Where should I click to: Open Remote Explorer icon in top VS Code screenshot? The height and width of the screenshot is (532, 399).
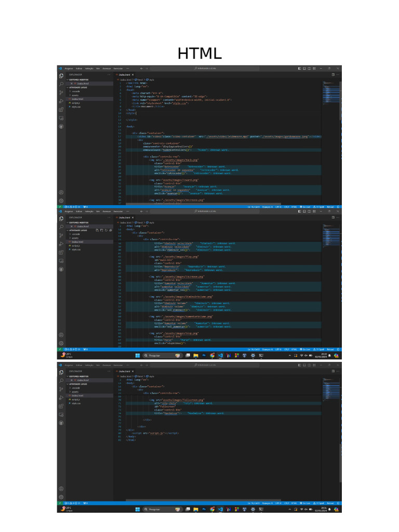(x=61, y=118)
